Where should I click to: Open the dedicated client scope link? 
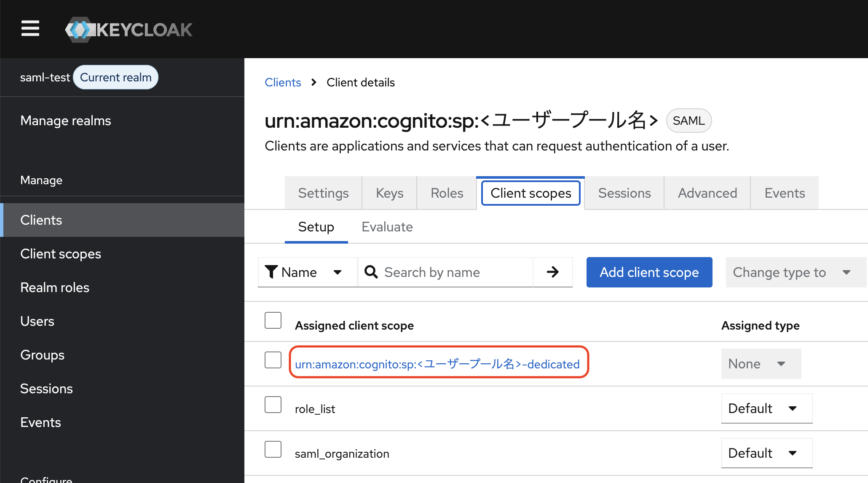437,364
